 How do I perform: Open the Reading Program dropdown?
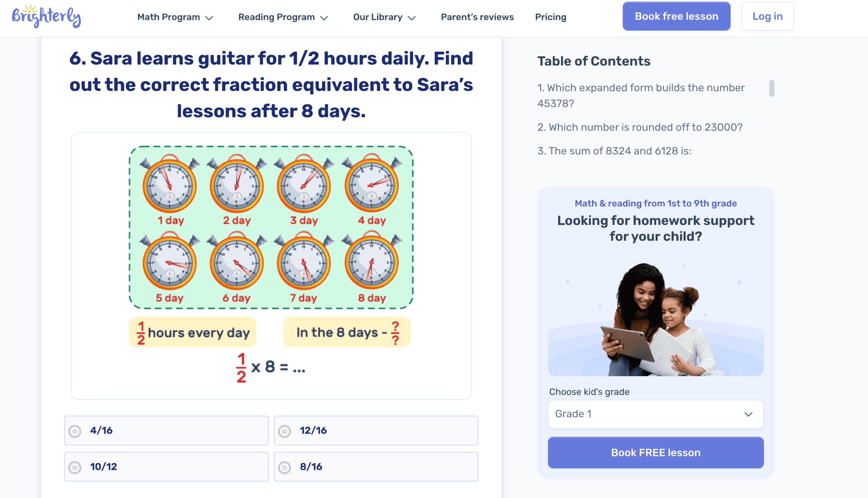(x=283, y=17)
